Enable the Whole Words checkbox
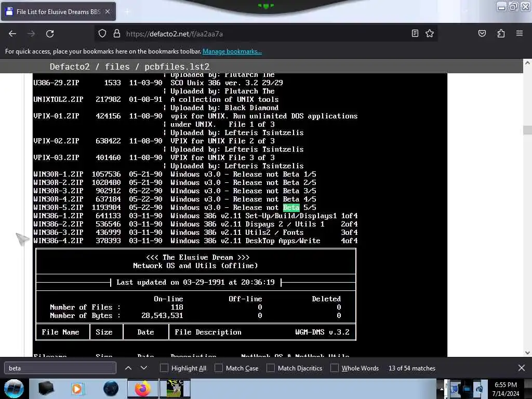The width and height of the screenshot is (532, 399). (x=334, y=368)
